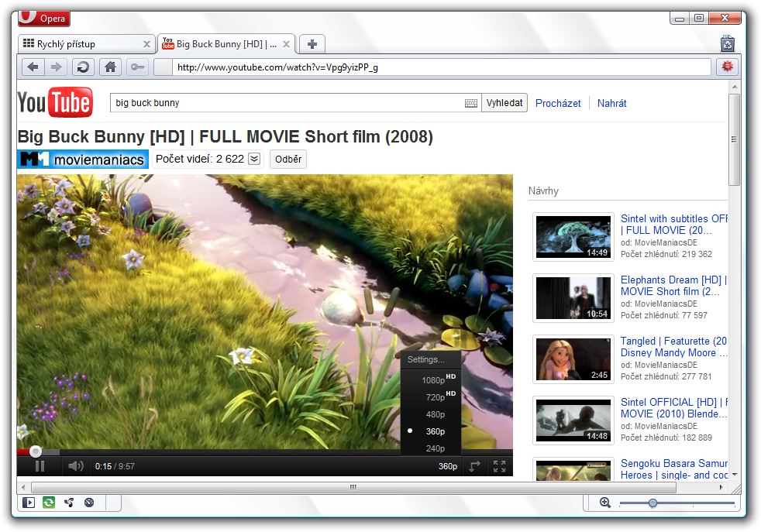Open the zoom magnifier dropdown icon
Screen dimensions: 761x532
[604, 503]
